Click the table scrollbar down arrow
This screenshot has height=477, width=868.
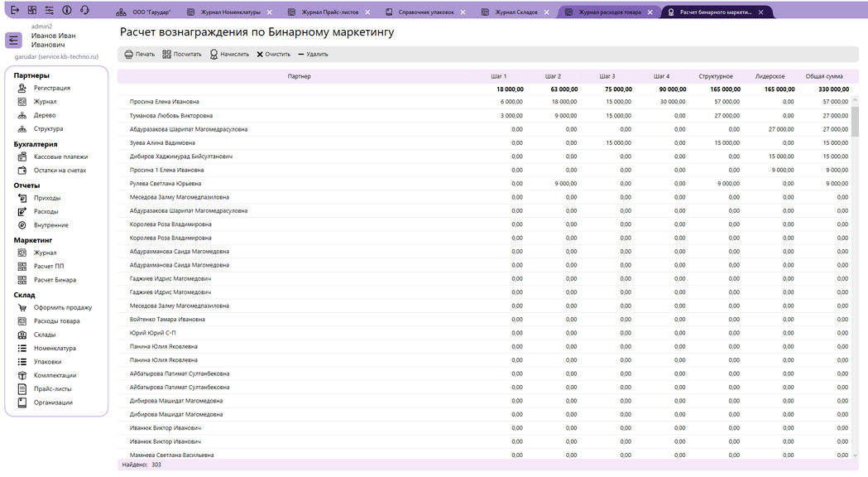pyautogui.click(x=856, y=455)
